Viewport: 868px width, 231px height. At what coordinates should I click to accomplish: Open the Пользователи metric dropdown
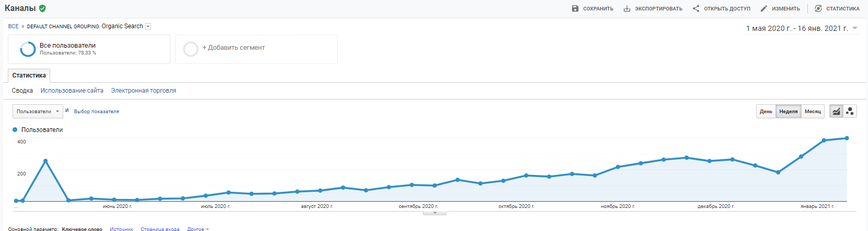click(38, 112)
